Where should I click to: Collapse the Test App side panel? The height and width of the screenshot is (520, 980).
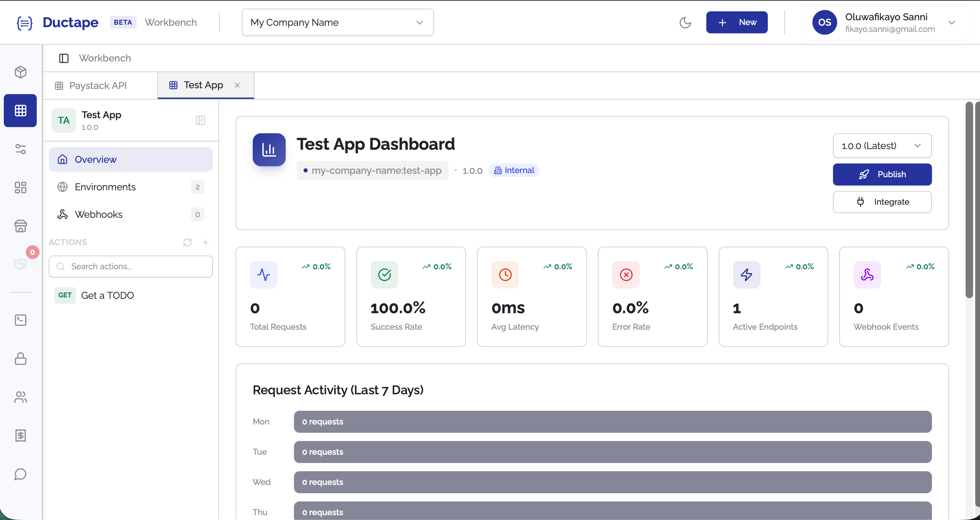201,120
